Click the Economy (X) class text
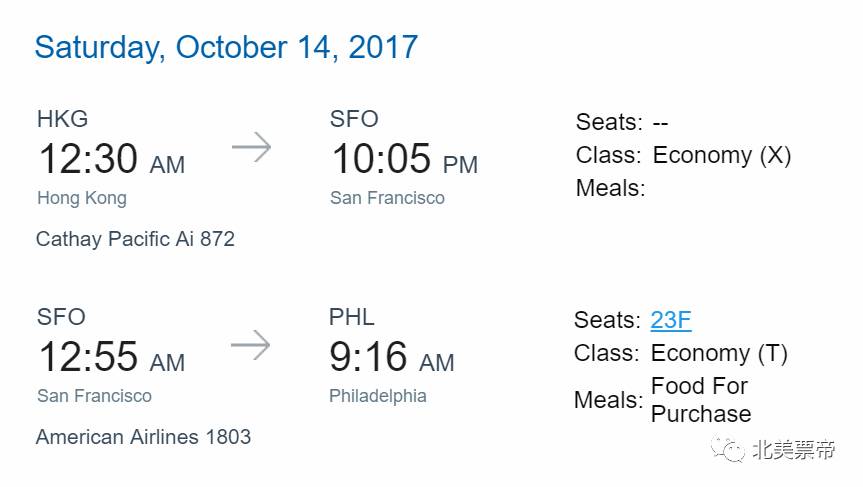The height and width of the screenshot is (487, 863). (x=721, y=155)
